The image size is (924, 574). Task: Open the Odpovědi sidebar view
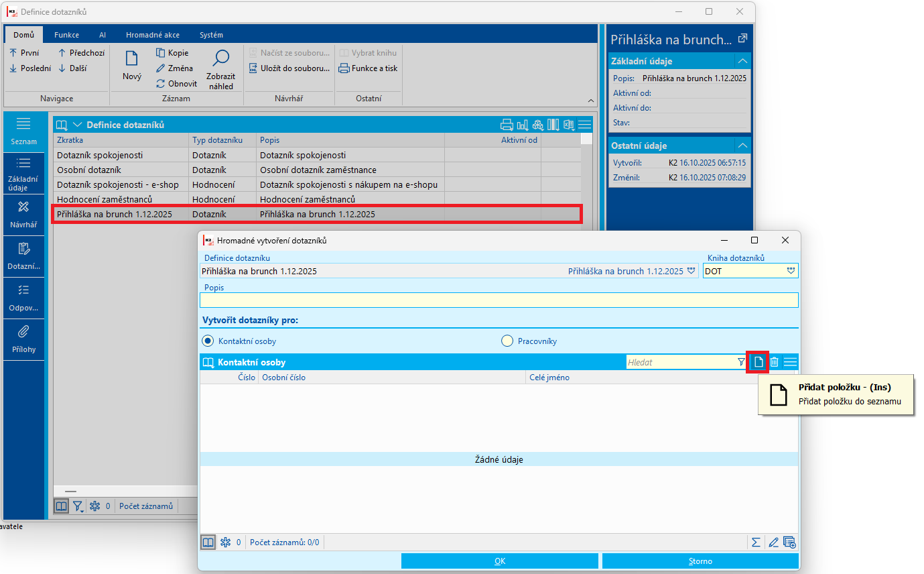pyautogui.click(x=24, y=298)
